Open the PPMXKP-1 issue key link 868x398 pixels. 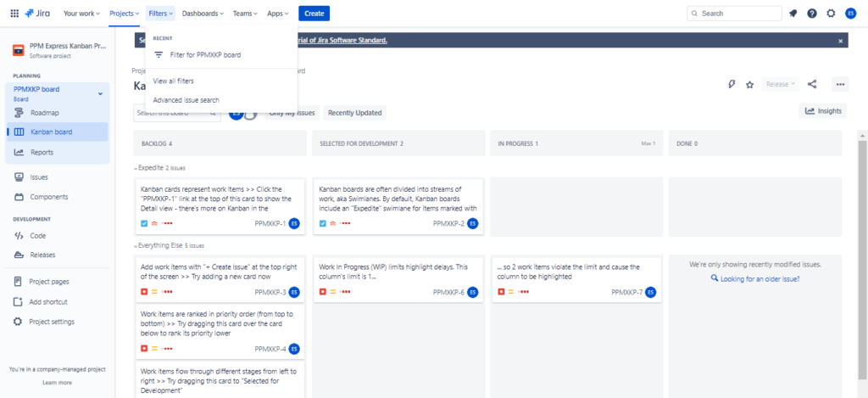pyautogui.click(x=270, y=224)
